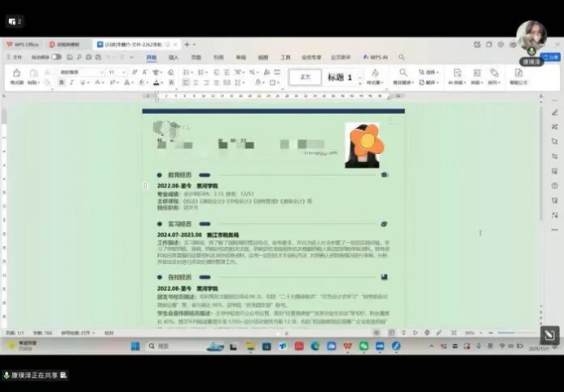Viewport: 564px width, 392px height.
Task: Switch to the 插入 ribbon tab
Action: point(174,57)
